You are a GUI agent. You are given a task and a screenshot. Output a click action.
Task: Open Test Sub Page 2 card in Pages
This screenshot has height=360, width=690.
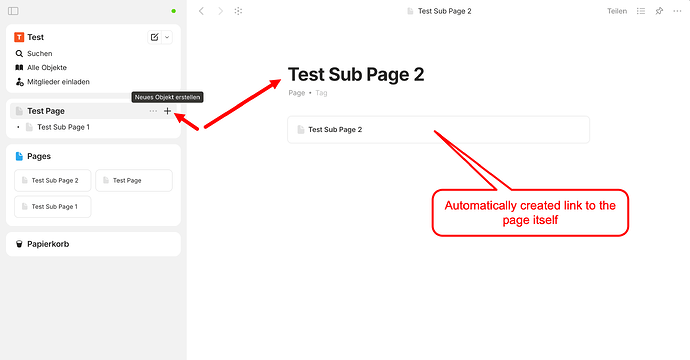point(53,180)
